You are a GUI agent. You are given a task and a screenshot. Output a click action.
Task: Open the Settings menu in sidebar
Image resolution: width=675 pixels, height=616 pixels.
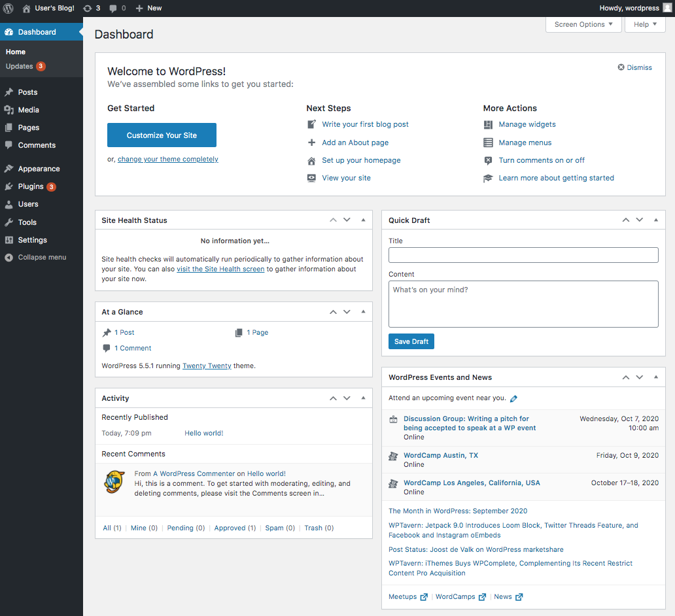click(x=41, y=240)
